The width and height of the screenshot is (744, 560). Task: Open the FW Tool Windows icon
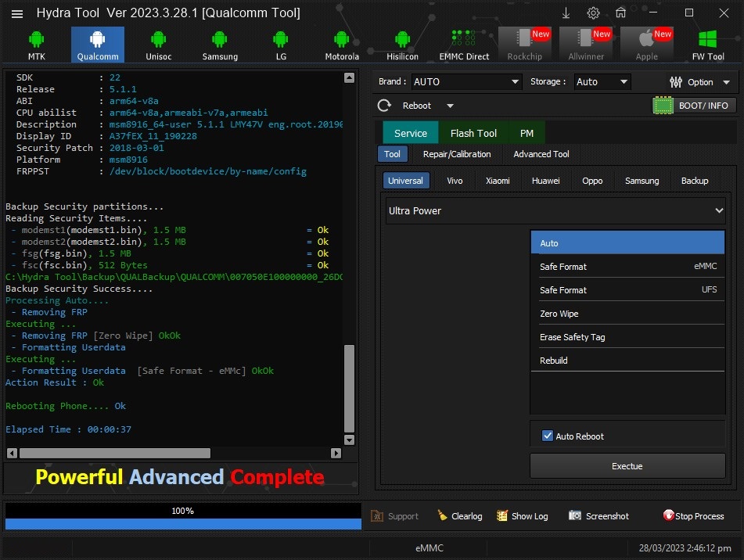pos(707,39)
